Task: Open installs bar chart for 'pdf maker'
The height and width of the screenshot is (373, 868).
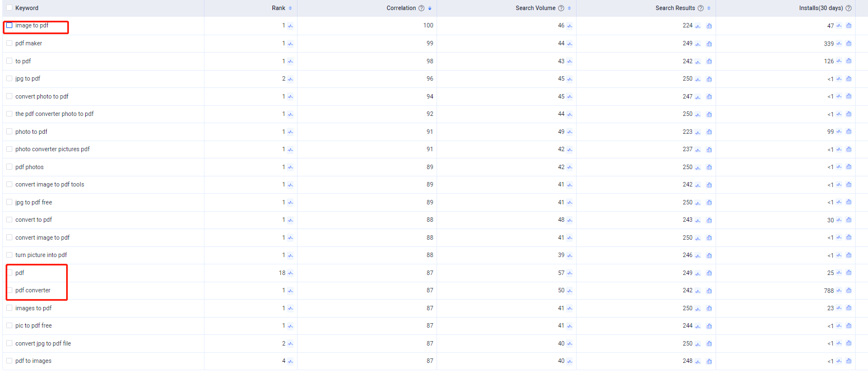Action: [848, 44]
